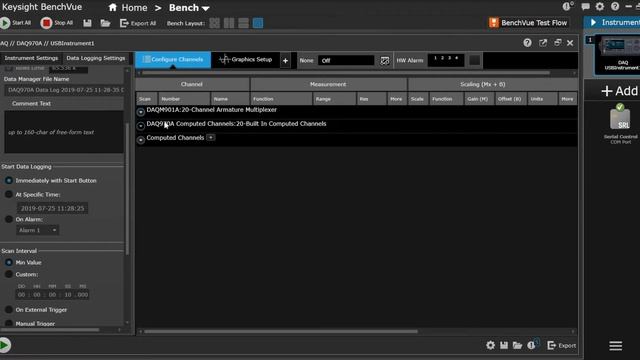Save bench using top toolbar disk icon

[x=87, y=23]
